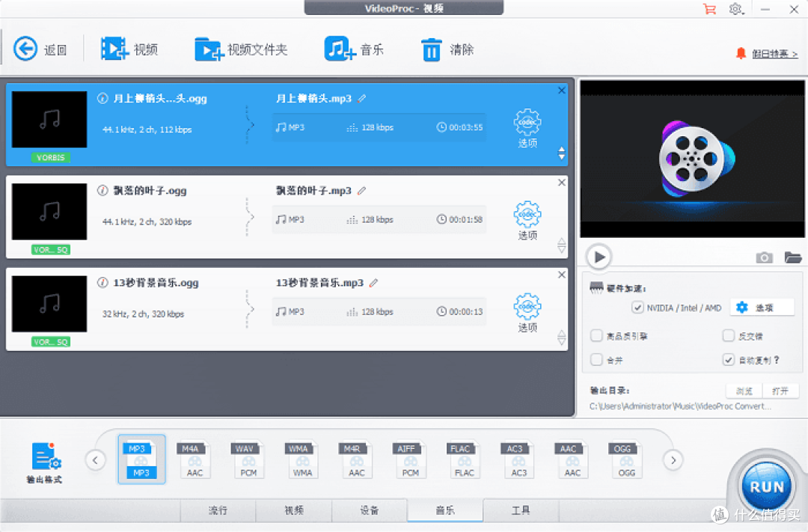Add music using the 音乐 icon

point(340,49)
